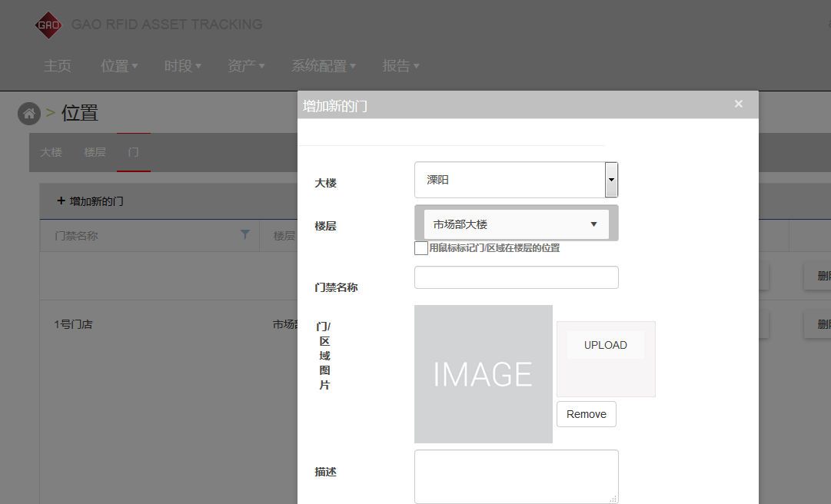
Task: Enable 用鼠标标记门/区域在楼层的位置 checkbox
Action: (421, 248)
